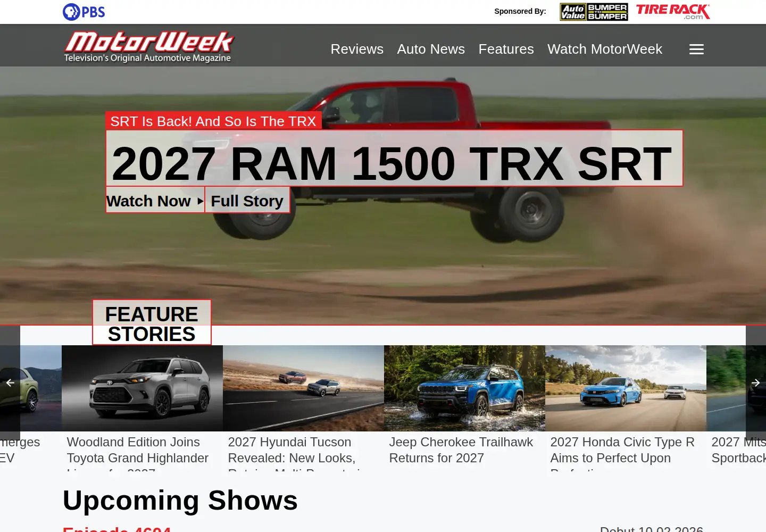Click the 2027 RAM 1500 TRX SRT headline

(394, 159)
